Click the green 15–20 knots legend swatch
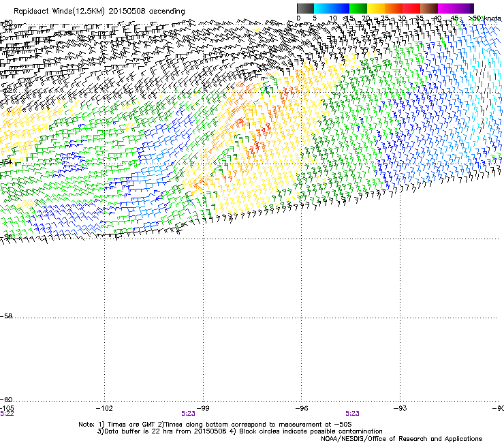This screenshot has width=504, height=443. (x=358, y=8)
